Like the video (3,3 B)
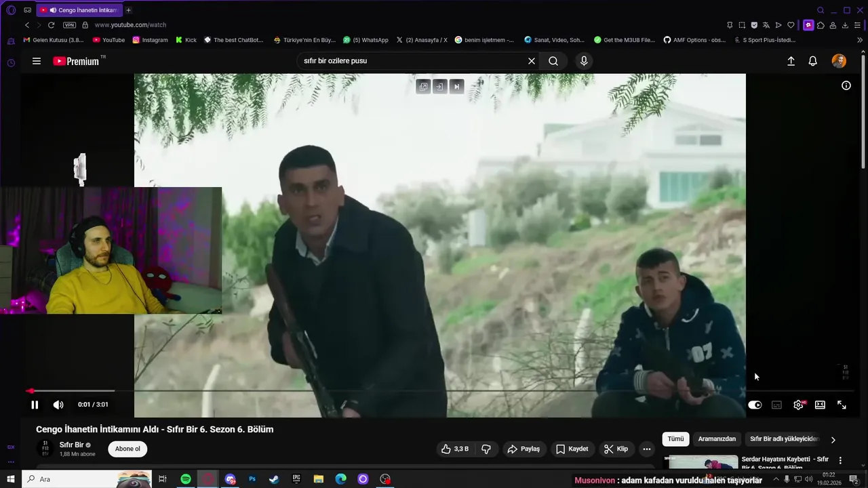This screenshot has height=488, width=868. click(454, 449)
